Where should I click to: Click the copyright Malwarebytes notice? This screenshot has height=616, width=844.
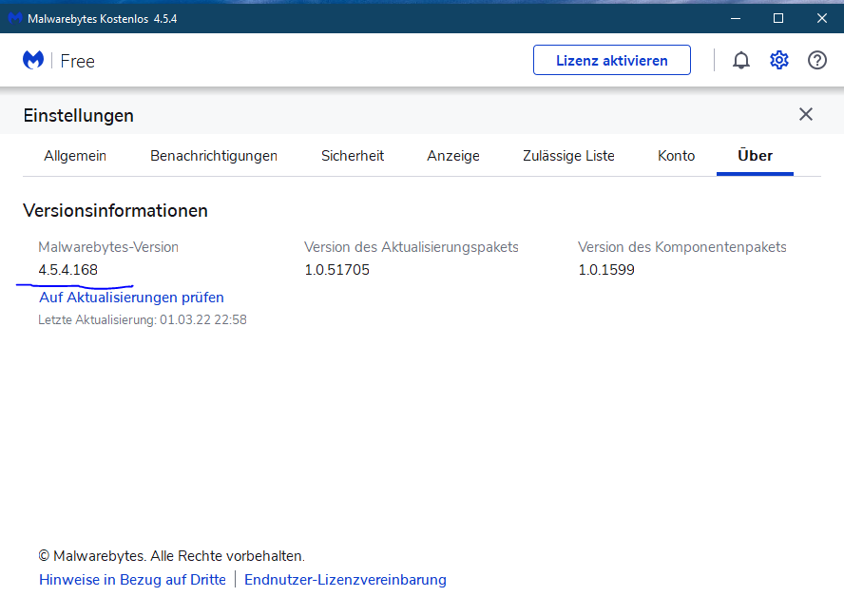[x=172, y=556]
